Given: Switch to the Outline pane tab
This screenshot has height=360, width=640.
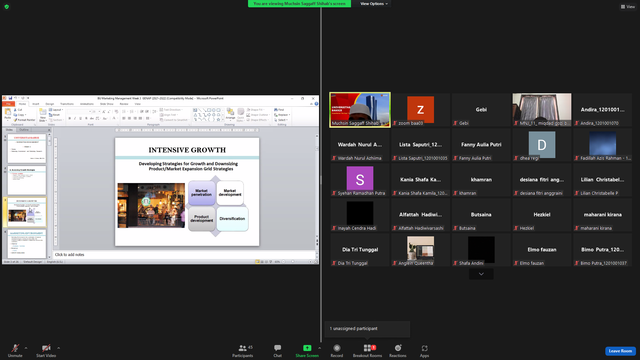Looking at the screenshot, I should click(x=24, y=130).
